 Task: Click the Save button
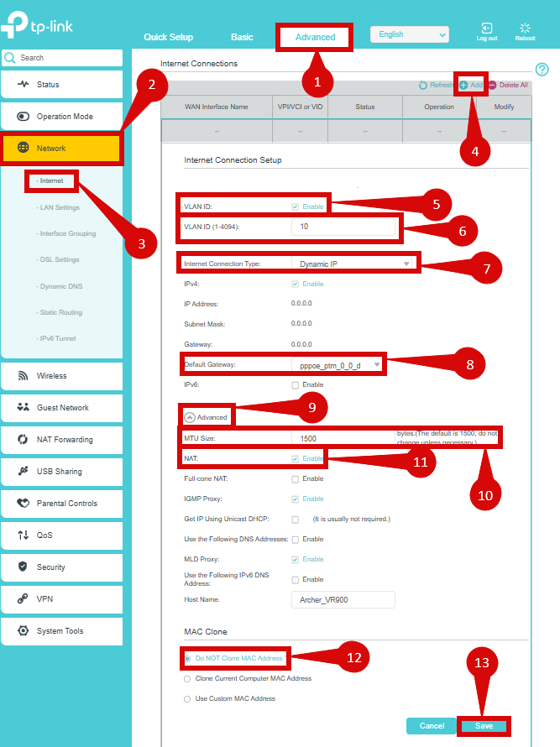coord(484,725)
